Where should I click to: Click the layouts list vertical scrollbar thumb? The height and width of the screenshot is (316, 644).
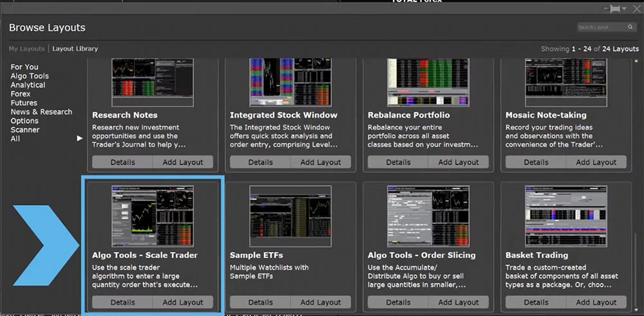(637, 270)
